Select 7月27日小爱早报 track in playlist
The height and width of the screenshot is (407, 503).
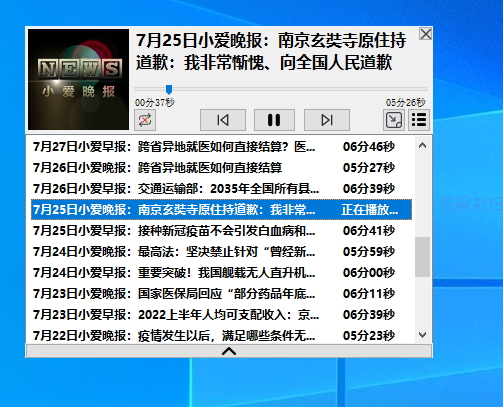point(221,147)
